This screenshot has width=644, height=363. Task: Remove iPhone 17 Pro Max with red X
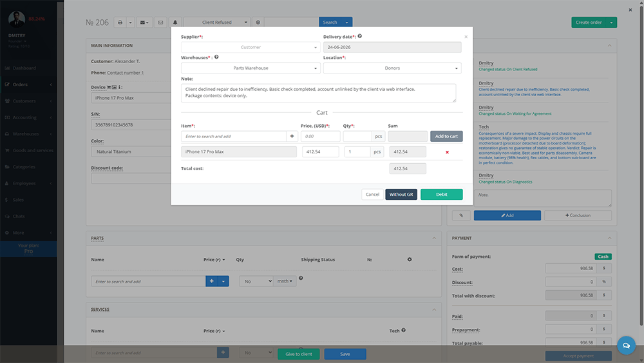[448, 152]
